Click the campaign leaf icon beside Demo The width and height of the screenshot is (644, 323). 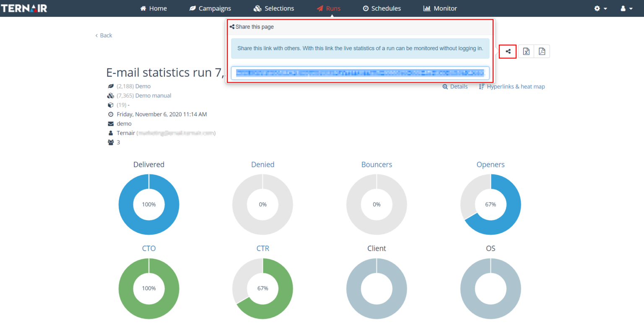pos(111,86)
